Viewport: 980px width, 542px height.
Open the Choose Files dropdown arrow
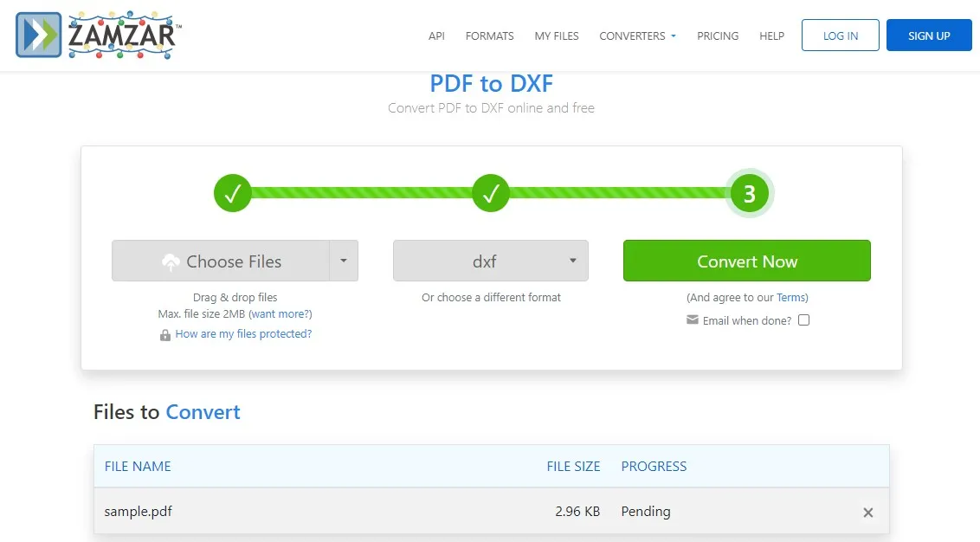pos(344,261)
